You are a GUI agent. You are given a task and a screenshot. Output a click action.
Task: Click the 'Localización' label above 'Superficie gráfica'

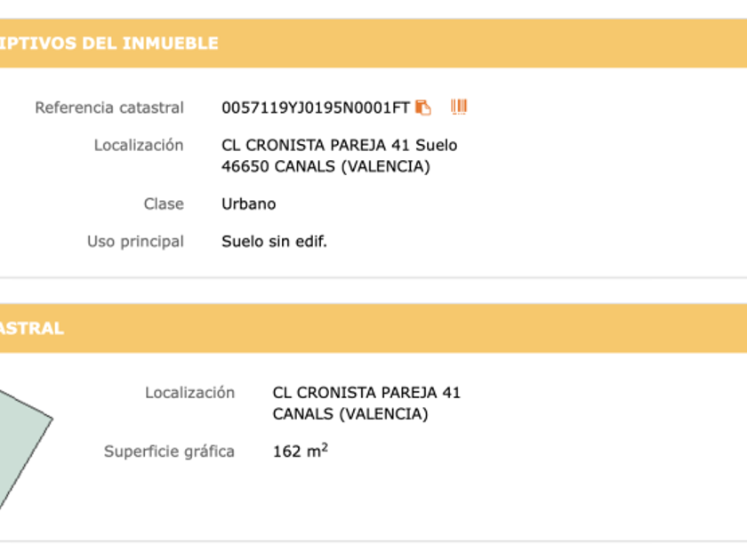(189, 392)
